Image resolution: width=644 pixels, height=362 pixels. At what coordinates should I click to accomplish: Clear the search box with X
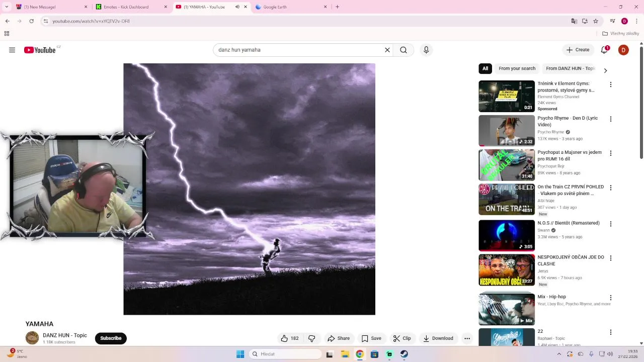(387, 50)
